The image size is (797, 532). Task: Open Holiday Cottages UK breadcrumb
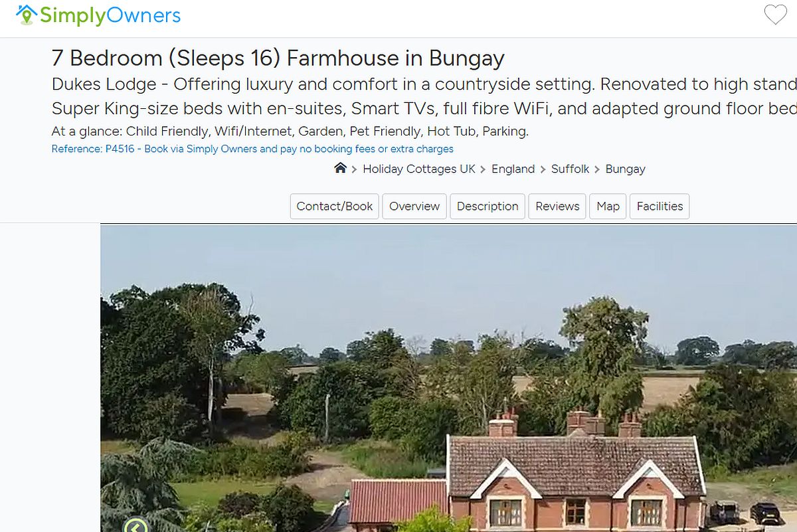point(419,169)
